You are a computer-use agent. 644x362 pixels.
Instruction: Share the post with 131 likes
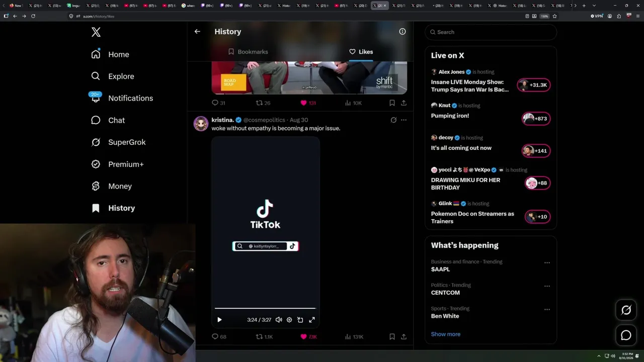(404, 103)
